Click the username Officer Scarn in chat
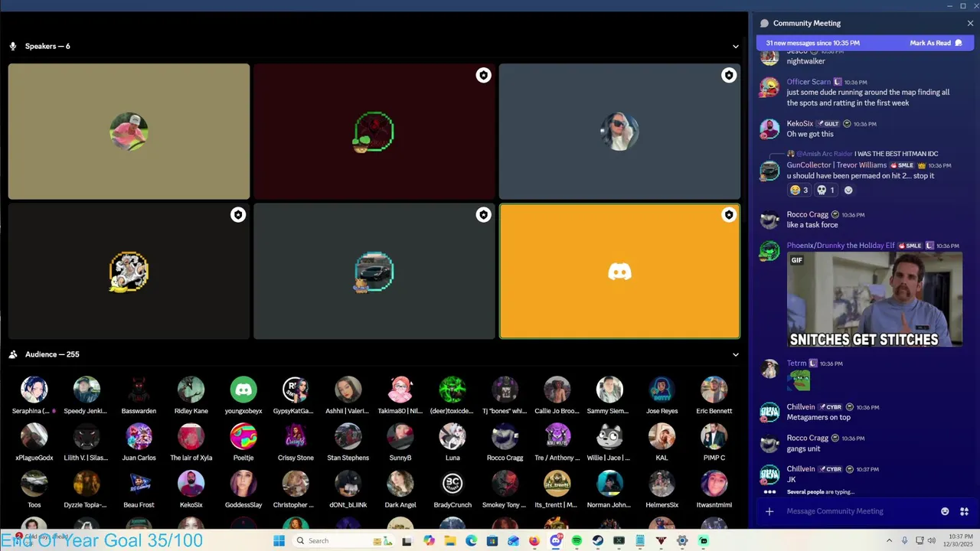980x551 pixels. tap(808, 82)
